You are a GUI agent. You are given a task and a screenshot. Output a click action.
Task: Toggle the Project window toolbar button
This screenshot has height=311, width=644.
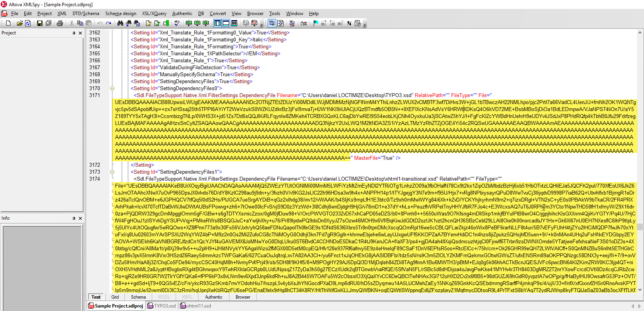point(217,23)
